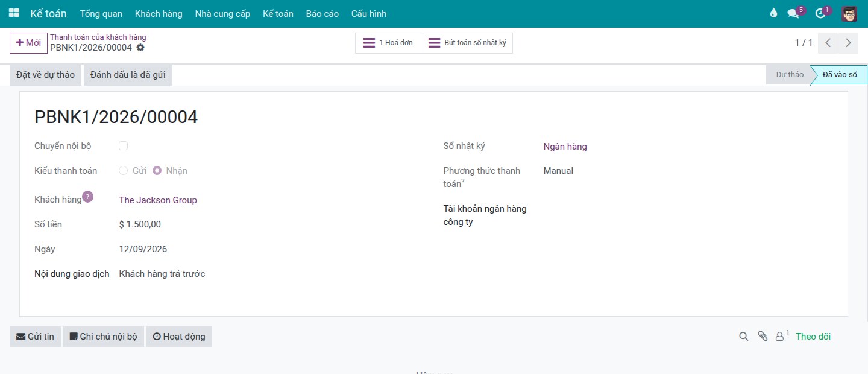Click the memo Khách hàng trả trước
868x374 pixels.
(x=162, y=274)
